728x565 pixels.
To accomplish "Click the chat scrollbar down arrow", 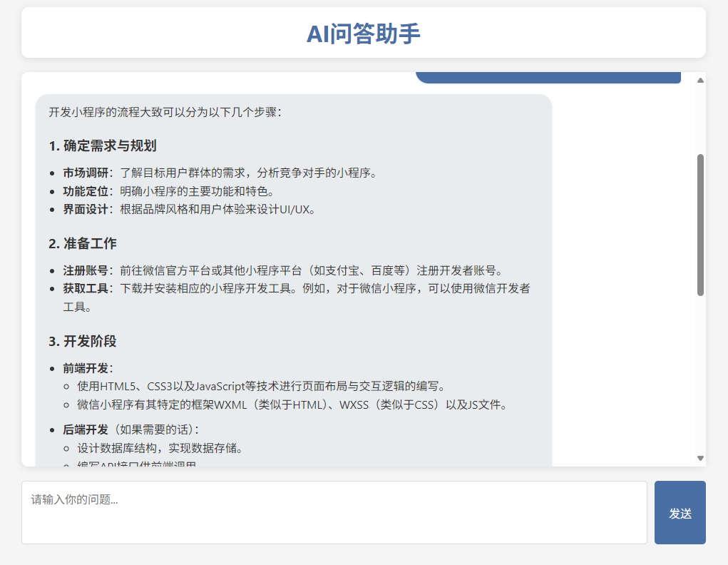I will tap(701, 458).
